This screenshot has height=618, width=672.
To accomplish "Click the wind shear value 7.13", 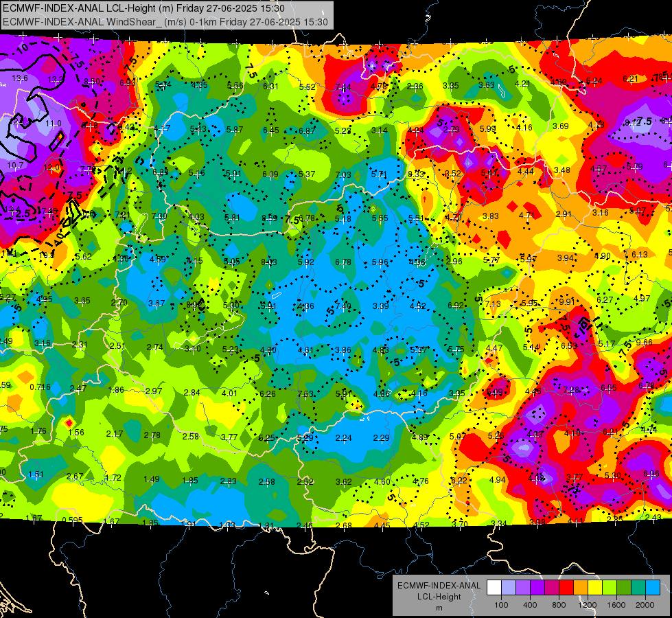I will [493, 304].
